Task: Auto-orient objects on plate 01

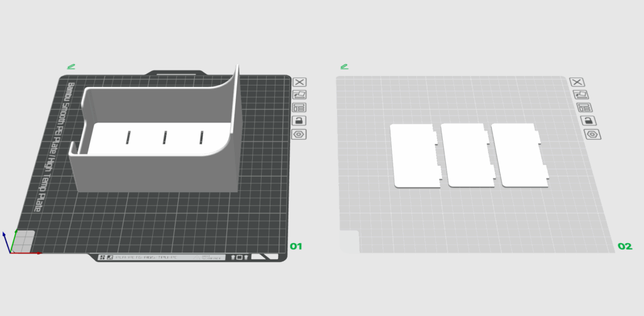Action: click(x=299, y=94)
